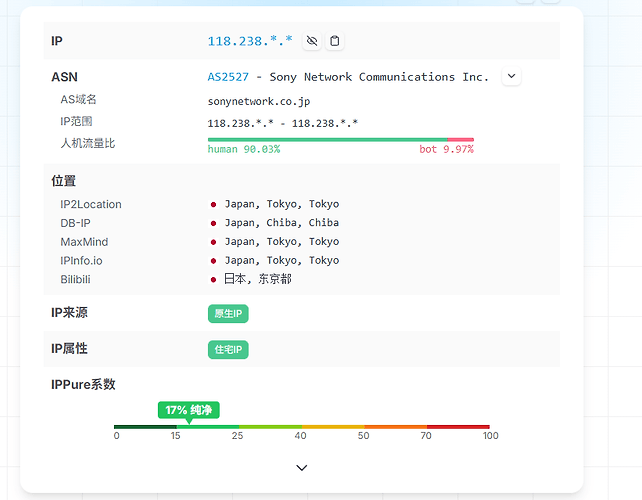Click the bot 9.97% red bar segment
The image size is (642, 500).
pos(461,140)
